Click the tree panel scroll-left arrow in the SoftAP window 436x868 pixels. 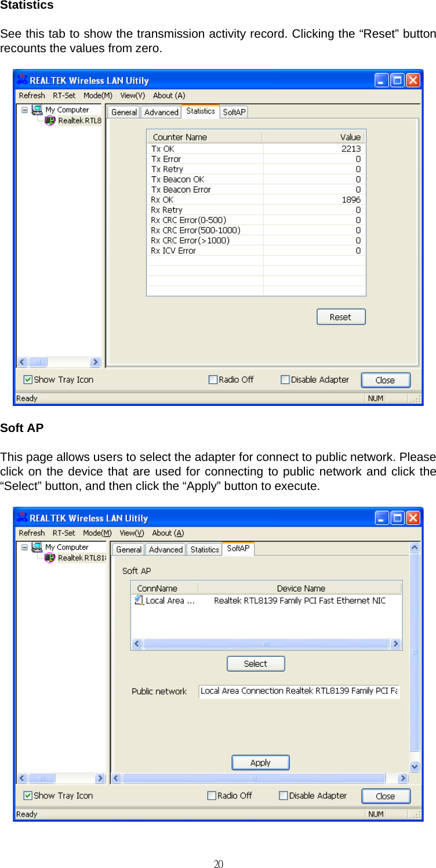tap(23, 778)
